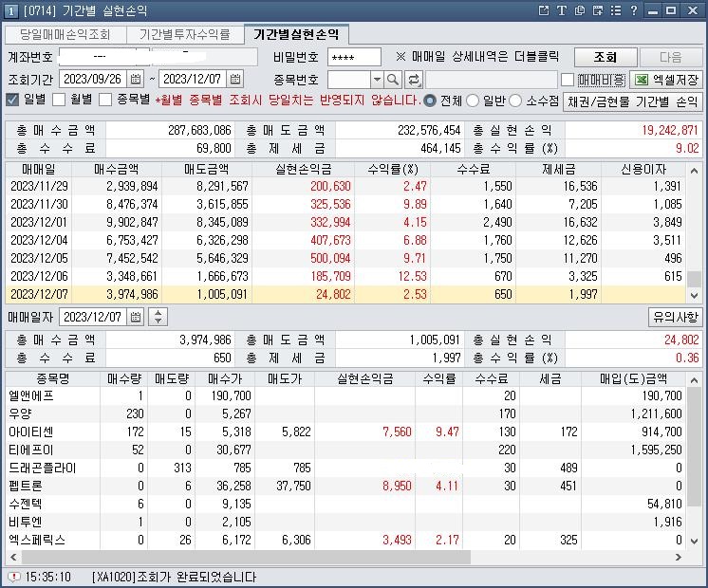
Task: Click the 엑셀저장 button
Action: point(666,80)
